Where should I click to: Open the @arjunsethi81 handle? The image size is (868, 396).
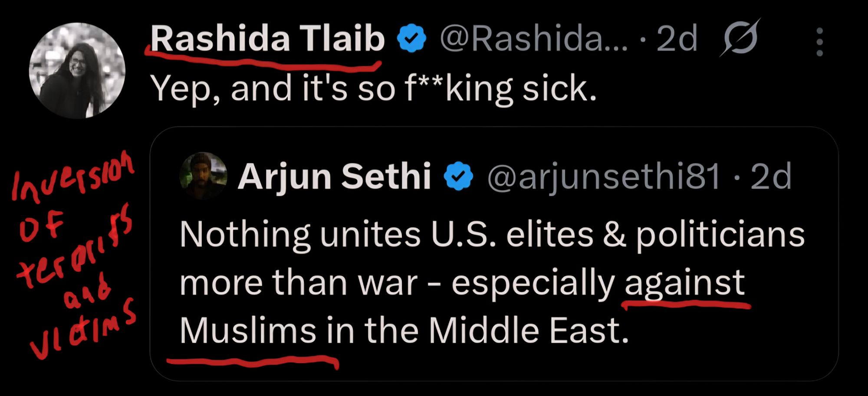[604, 176]
